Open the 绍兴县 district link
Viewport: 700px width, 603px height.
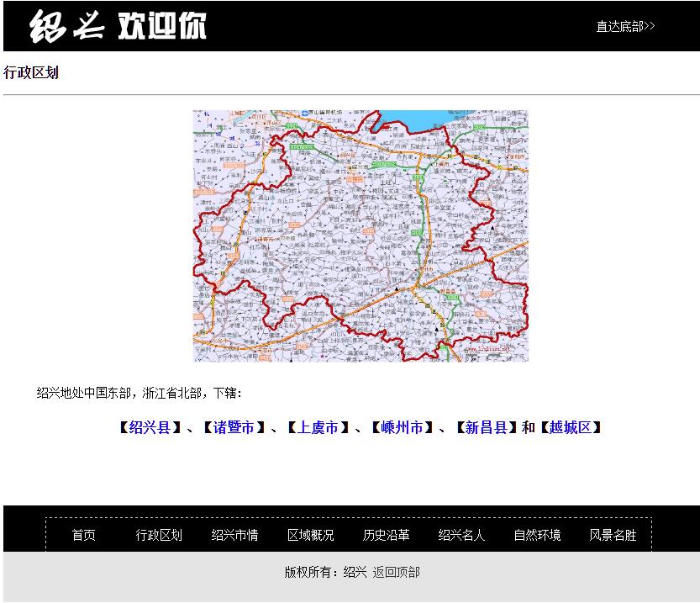(150, 427)
